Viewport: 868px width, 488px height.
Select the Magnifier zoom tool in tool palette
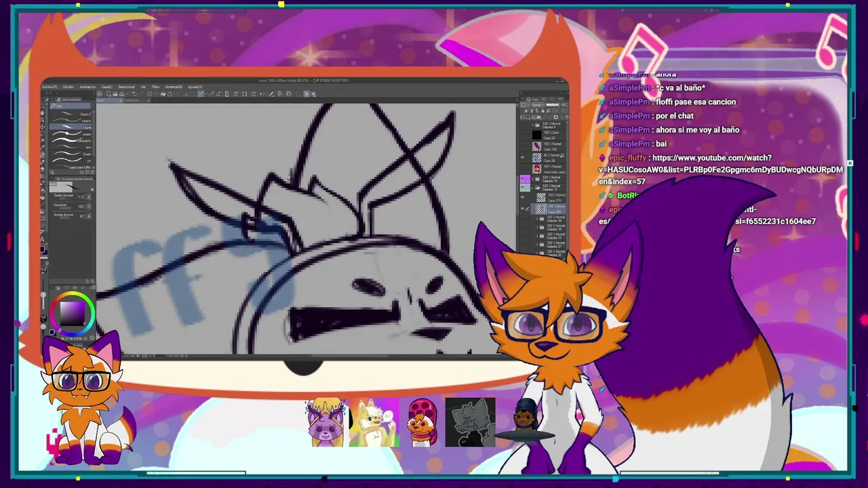point(43,106)
